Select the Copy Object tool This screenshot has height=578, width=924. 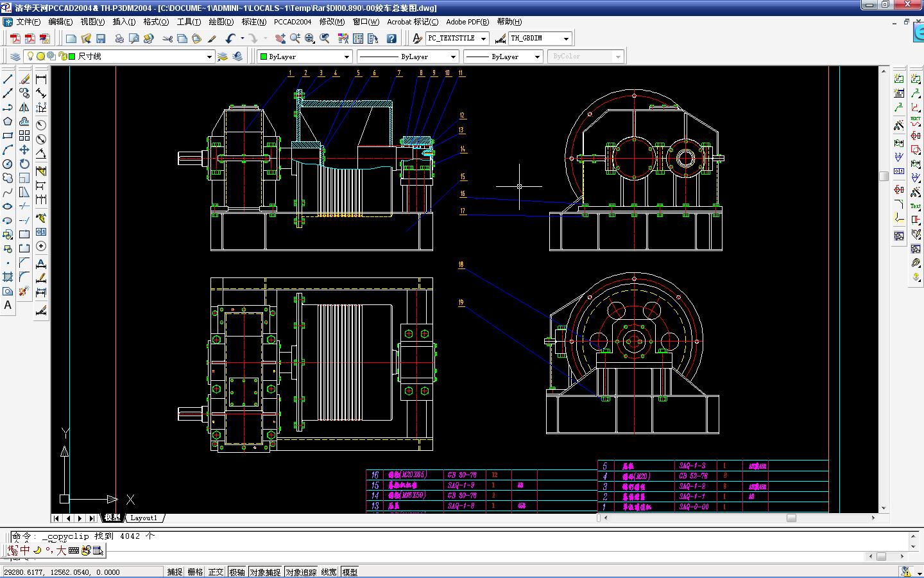[x=24, y=93]
